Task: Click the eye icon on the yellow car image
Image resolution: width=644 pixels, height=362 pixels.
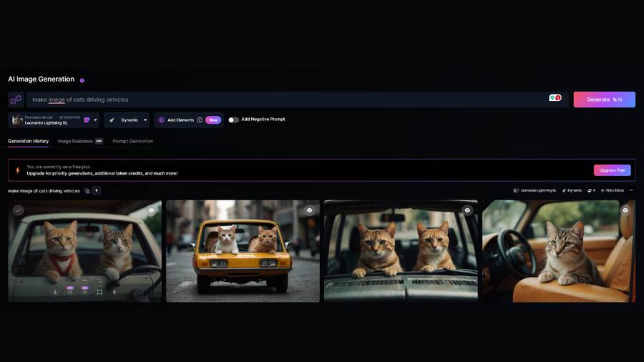Action: pos(309,210)
